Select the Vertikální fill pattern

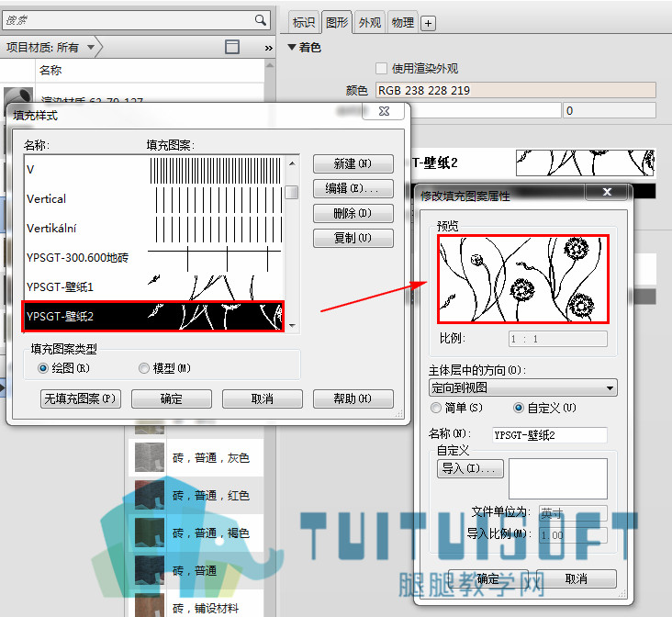[154, 228]
